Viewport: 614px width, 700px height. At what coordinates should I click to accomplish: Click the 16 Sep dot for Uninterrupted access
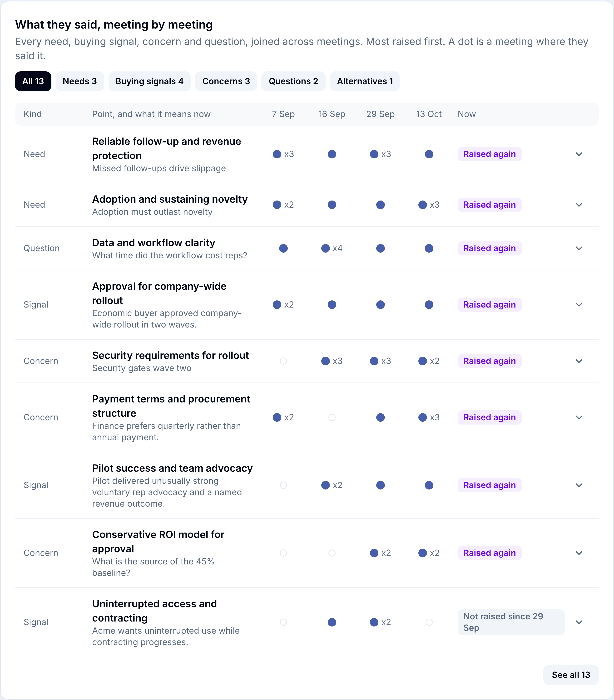(x=332, y=622)
